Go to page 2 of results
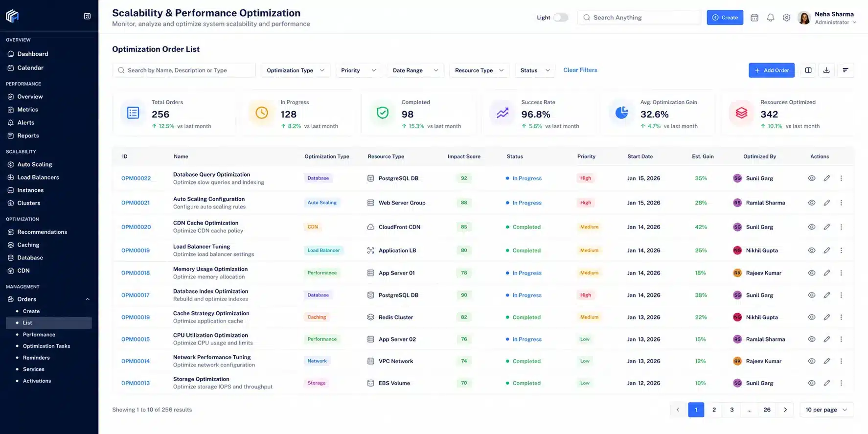The height and width of the screenshot is (434, 868). coord(714,410)
